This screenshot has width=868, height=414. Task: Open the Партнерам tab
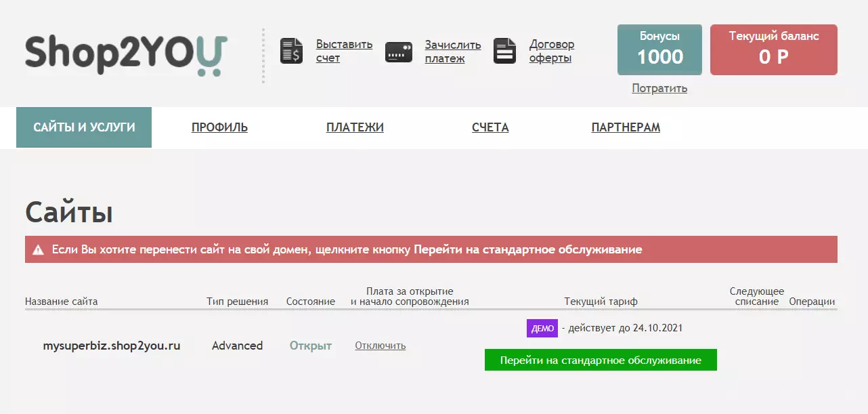point(626,127)
